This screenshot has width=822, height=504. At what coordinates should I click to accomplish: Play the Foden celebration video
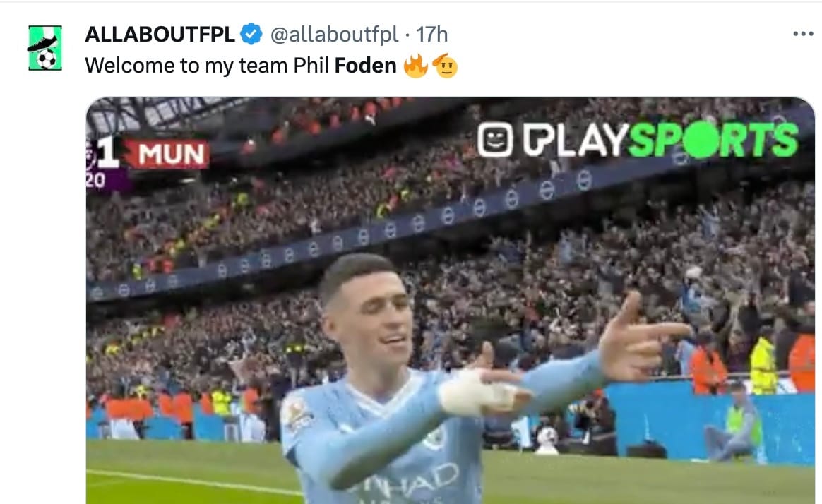click(x=451, y=301)
